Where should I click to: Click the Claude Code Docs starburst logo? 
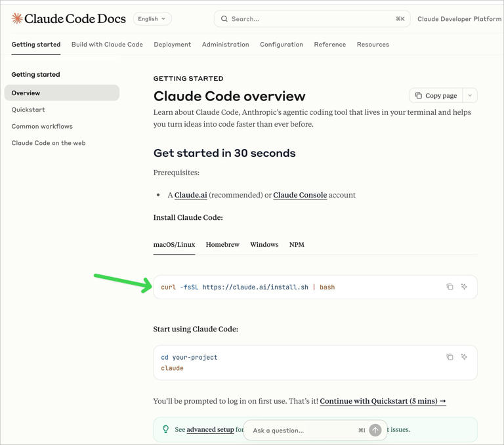17,19
